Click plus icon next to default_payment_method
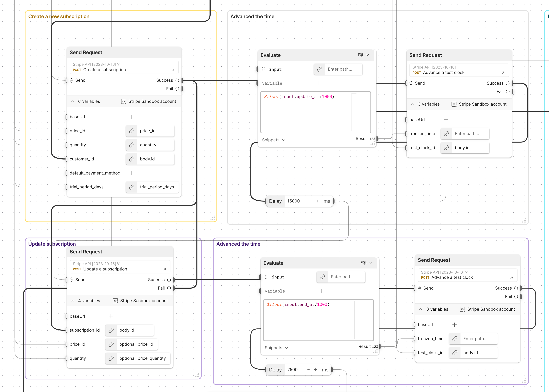 131,173
